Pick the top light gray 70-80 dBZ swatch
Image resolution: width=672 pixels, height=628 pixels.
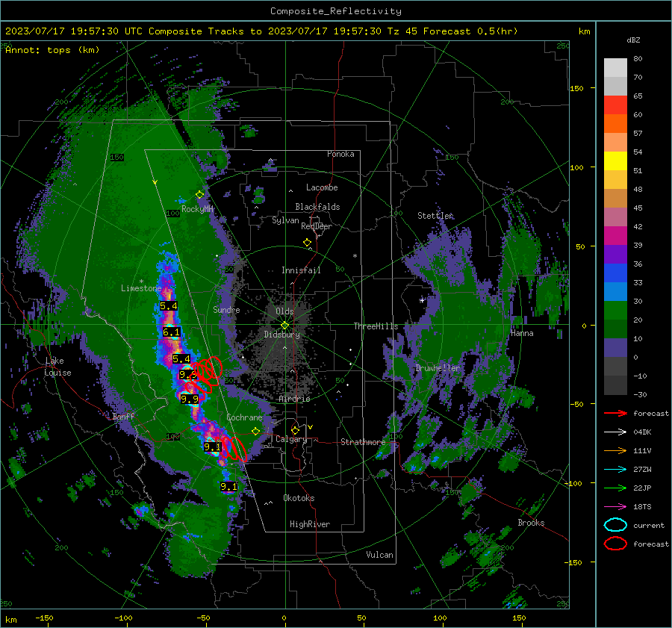coord(615,68)
